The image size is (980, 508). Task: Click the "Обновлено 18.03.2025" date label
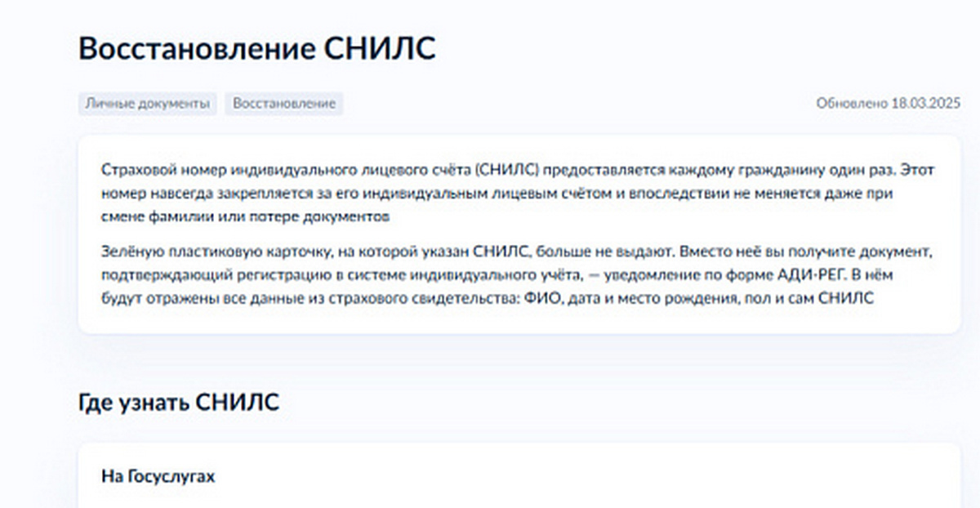pos(889,104)
